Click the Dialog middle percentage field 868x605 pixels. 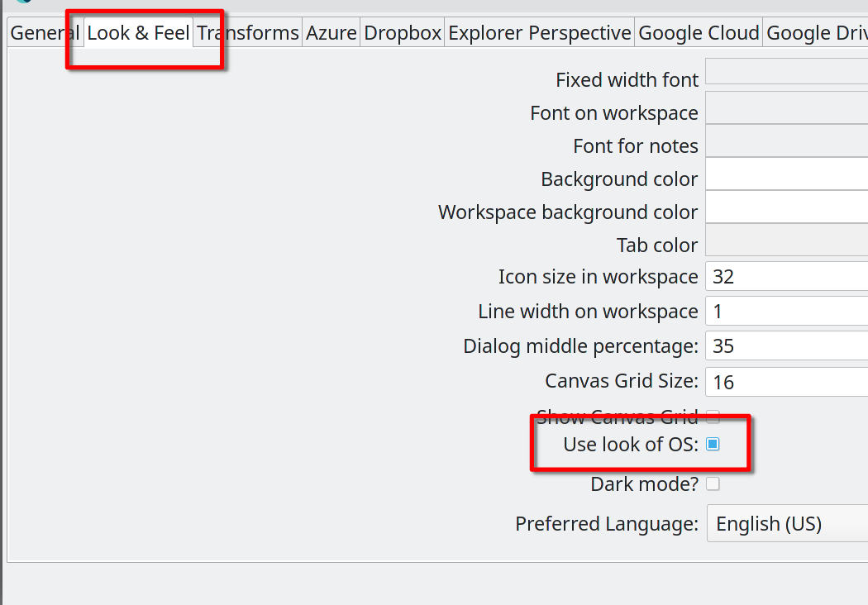tap(787, 346)
